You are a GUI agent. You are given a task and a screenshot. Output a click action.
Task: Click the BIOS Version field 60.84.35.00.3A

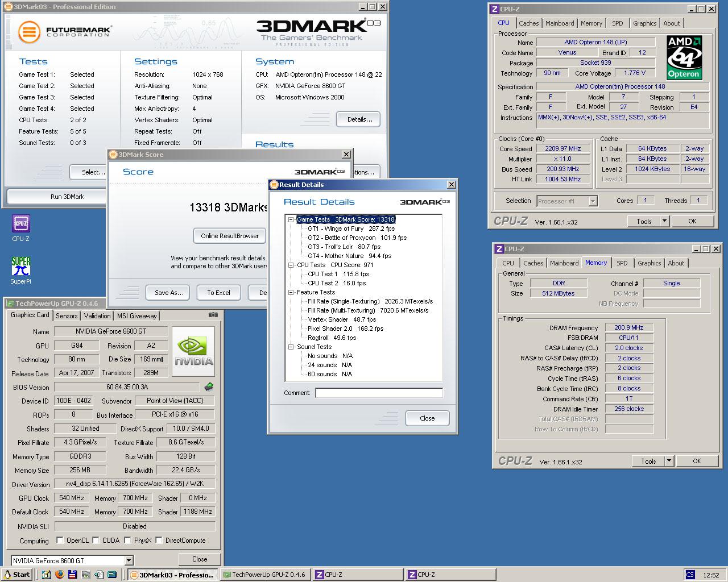[127, 387]
